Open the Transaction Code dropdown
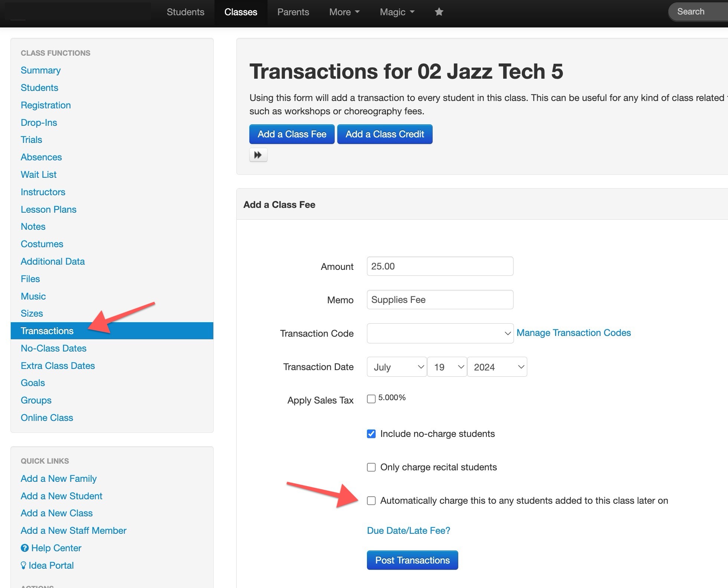 coord(440,333)
